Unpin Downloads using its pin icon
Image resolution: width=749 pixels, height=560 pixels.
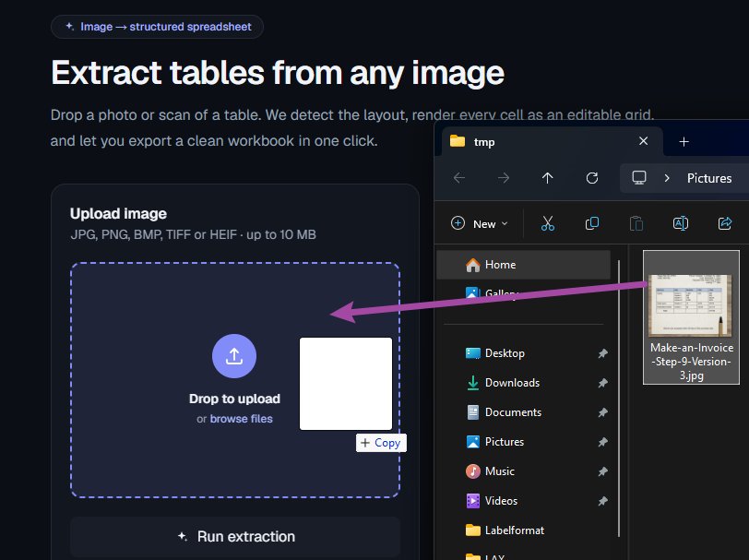tap(603, 383)
